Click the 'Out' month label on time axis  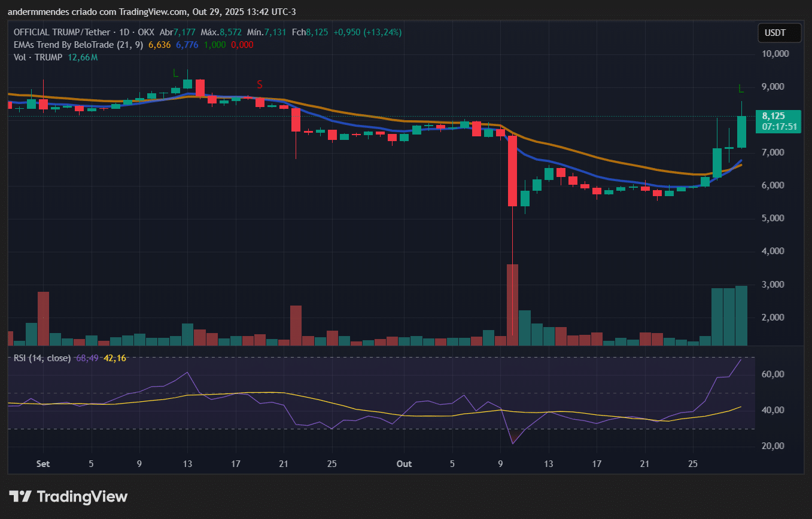(405, 463)
